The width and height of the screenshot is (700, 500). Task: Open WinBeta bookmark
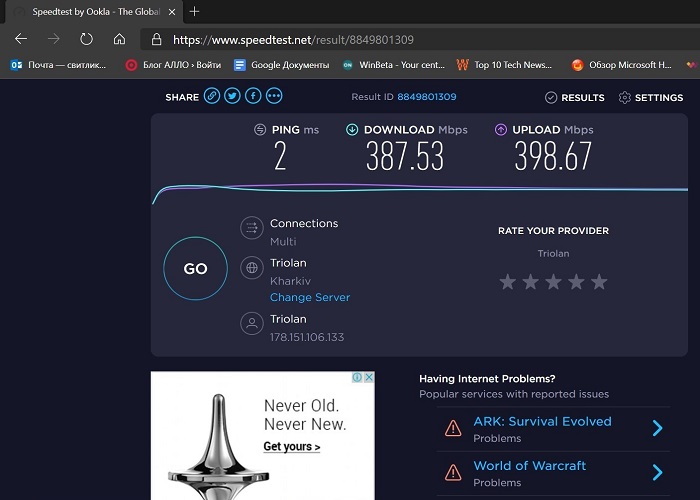(394, 65)
